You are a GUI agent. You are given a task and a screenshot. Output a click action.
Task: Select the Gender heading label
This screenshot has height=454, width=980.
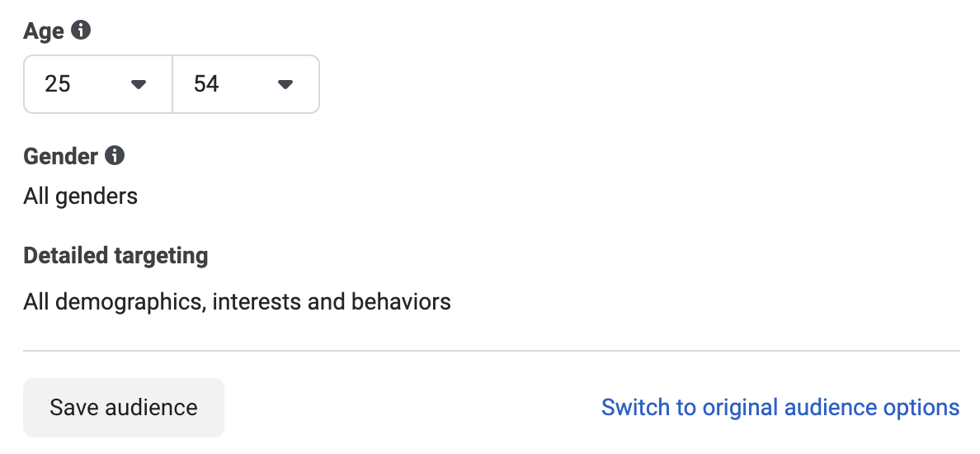point(60,156)
